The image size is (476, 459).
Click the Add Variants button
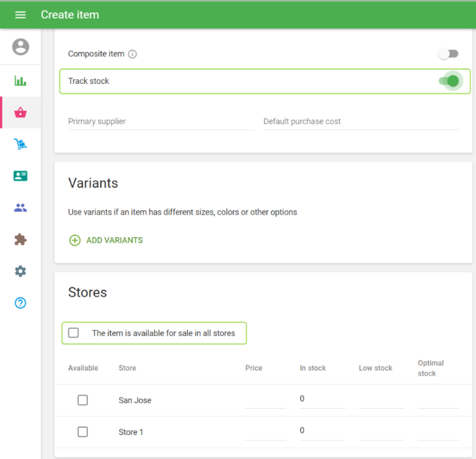(106, 240)
